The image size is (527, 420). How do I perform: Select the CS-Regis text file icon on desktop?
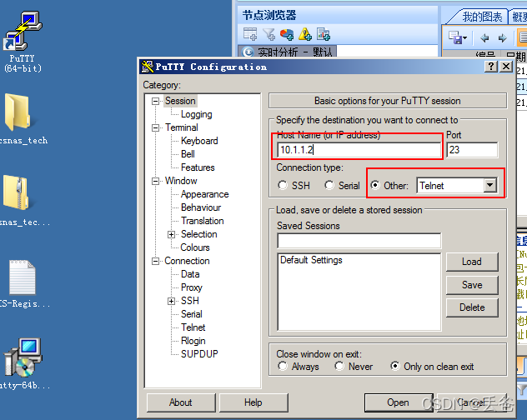pyautogui.click(x=23, y=277)
